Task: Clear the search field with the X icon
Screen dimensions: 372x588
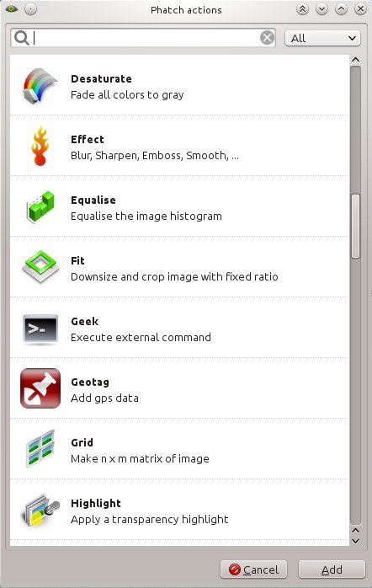Action: (267, 38)
